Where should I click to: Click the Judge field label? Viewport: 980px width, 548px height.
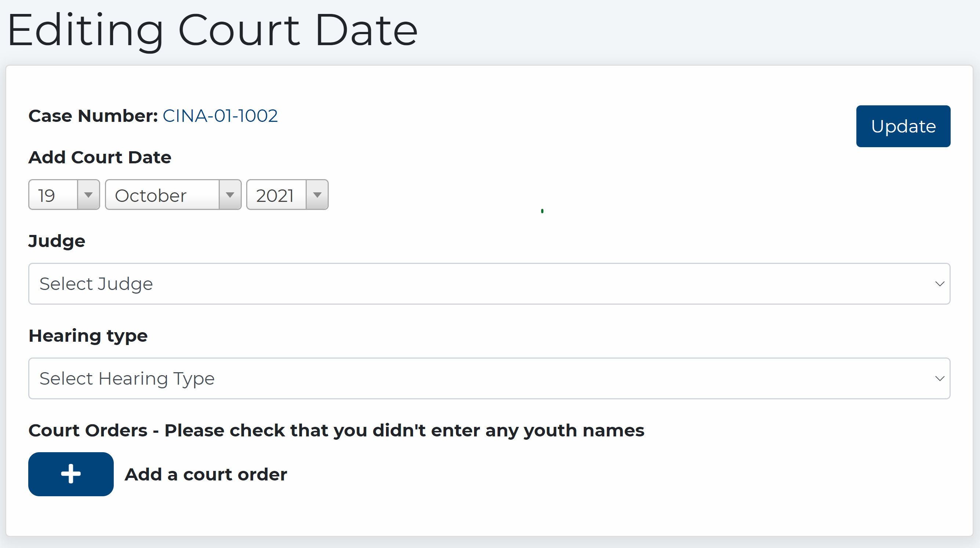56,240
